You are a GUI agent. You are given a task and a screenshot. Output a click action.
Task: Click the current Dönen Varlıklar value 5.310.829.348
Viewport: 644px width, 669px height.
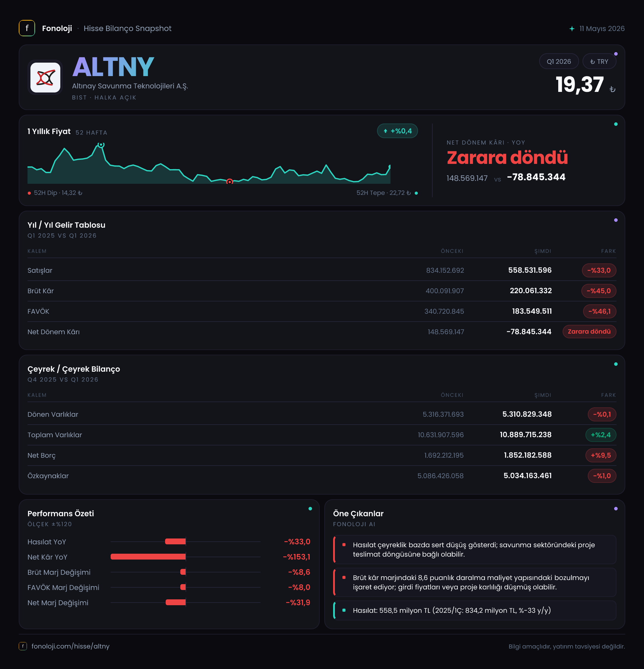527,414
